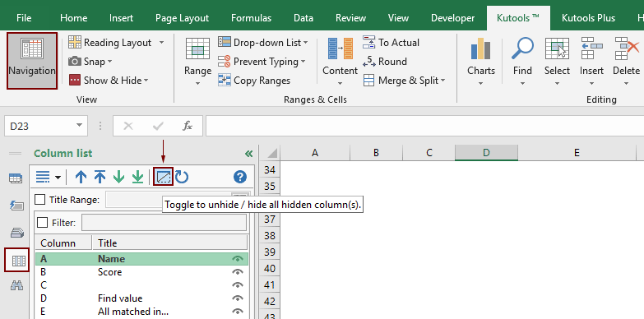Viewport: 644px width, 319px height.
Task: Open the Content conversion tool
Action: click(340, 61)
